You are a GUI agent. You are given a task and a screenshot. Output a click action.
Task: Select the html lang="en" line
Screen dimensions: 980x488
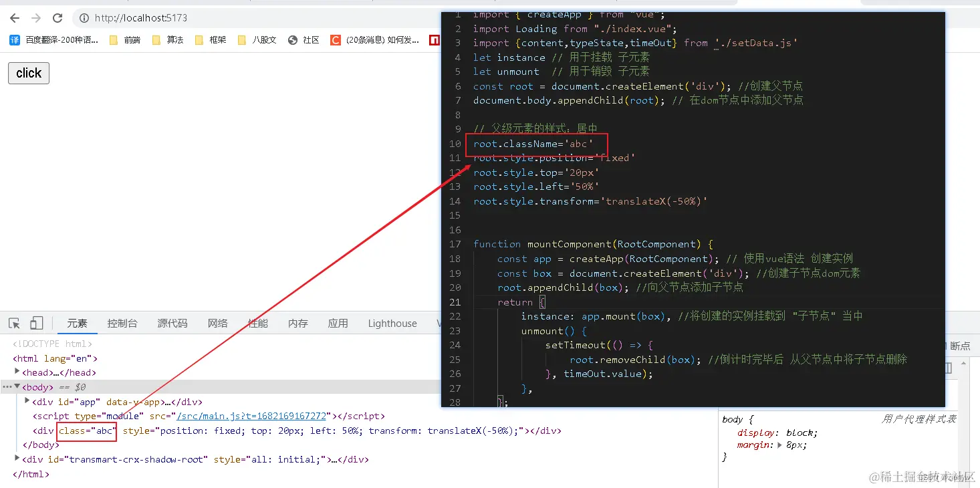click(55, 358)
